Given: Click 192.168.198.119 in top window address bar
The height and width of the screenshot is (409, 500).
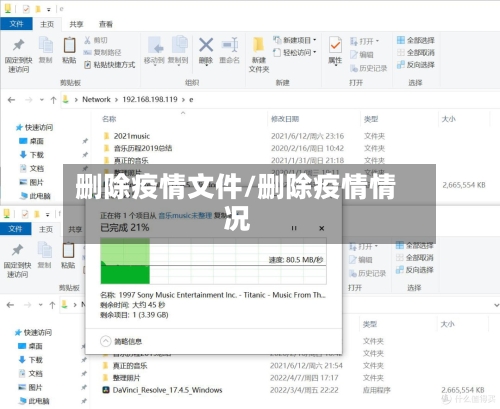Looking at the screenshot, I should click(x=150, y=99).
